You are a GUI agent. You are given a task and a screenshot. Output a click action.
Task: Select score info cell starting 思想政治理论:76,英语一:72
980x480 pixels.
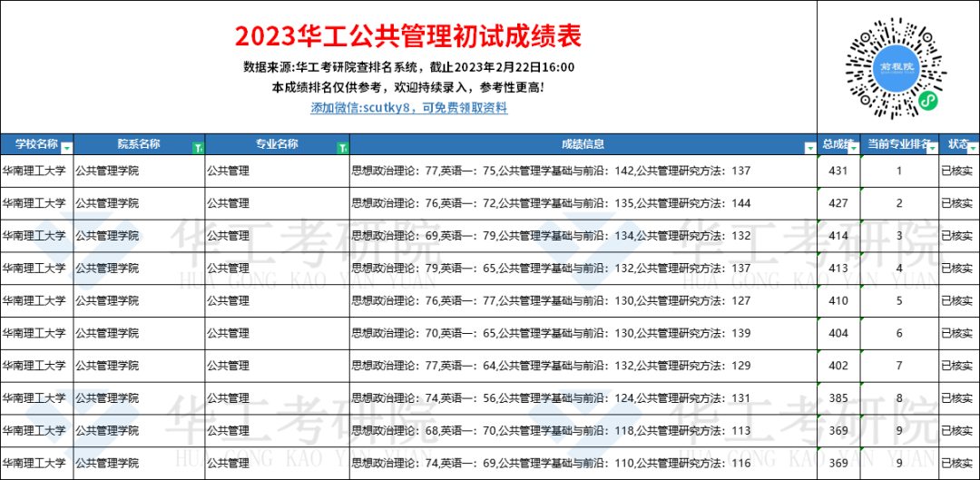(583, 203)
